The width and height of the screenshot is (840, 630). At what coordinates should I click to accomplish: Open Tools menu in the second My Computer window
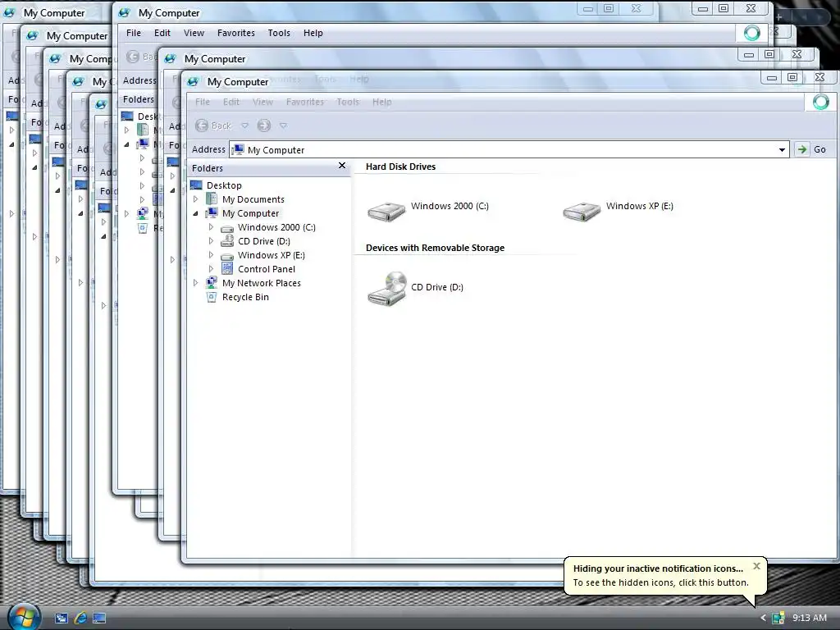(279, 33)
